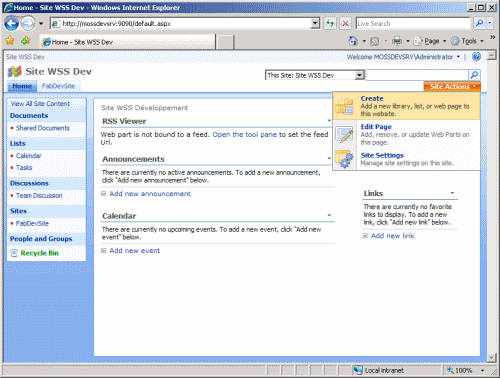Expand the Announcements web part menu arrow
This screenshot has width=500, height=378.
[x=329, y=158]
